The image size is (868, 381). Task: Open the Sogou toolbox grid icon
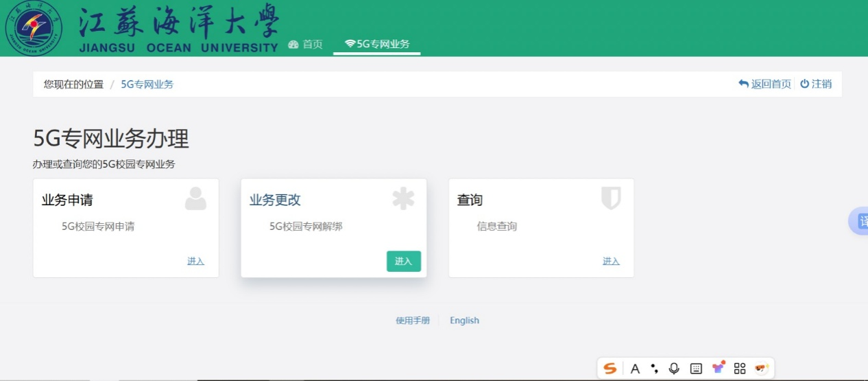tap(739, 369)
